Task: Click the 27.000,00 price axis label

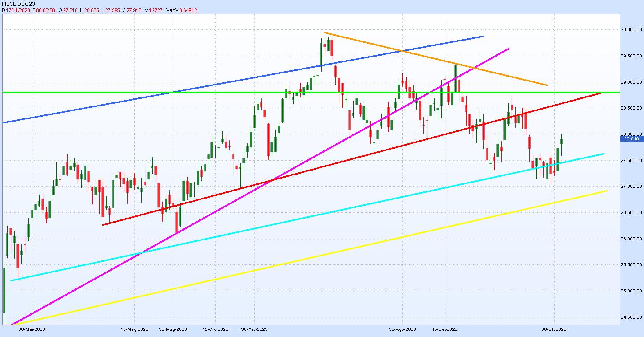Action: pyautogui.click(x=632, y=187)
